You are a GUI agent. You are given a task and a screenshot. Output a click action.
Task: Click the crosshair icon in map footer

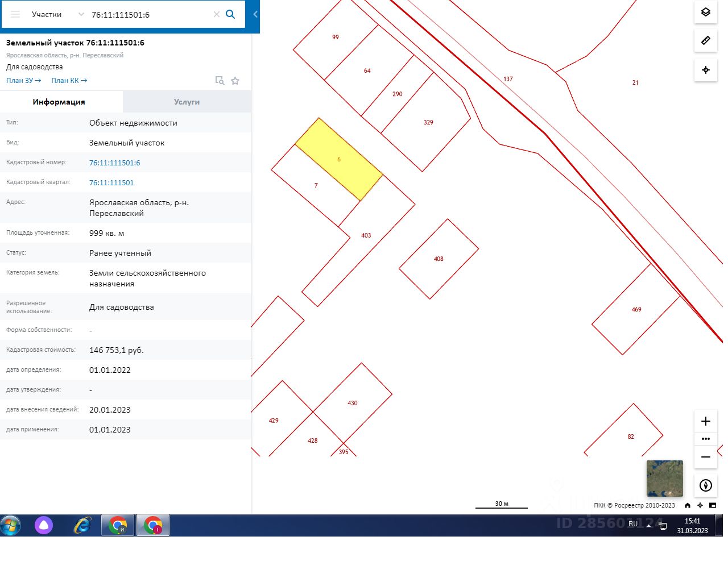pyautogui.click(x=700, y=505)
